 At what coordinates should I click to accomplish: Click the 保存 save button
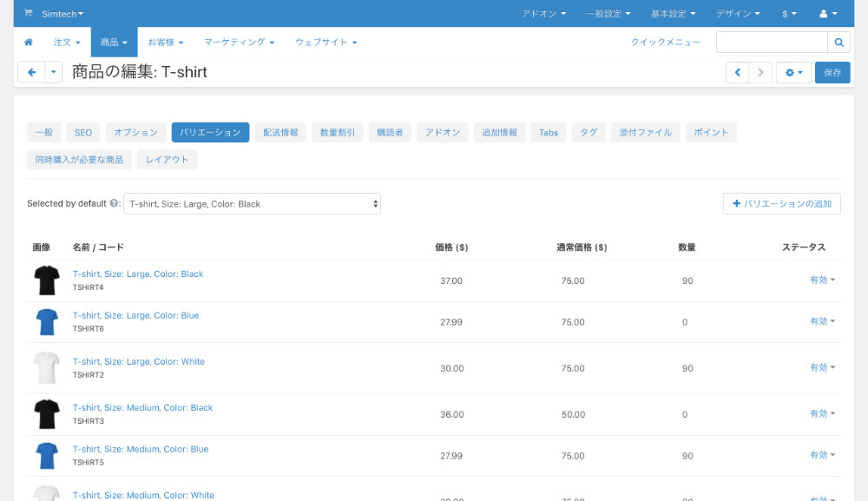pyautogui.click(x=832, y=73)
